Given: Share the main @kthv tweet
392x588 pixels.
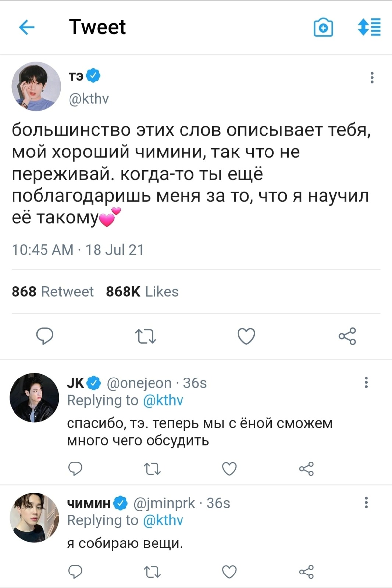Looking at the screenshot, I should (x=347, y=336).
